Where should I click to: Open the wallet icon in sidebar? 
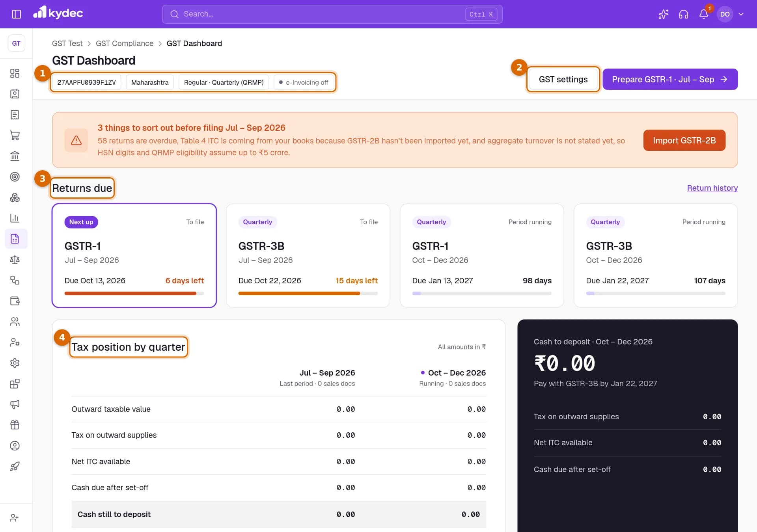pos(15,301)
